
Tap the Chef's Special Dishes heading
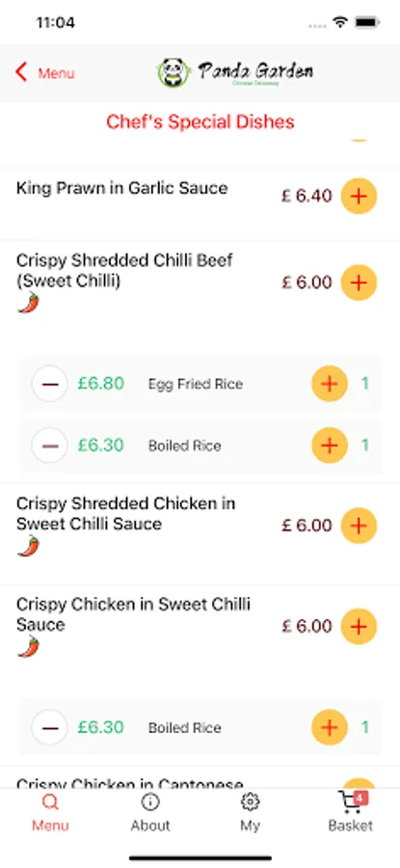(x=200, y=122)
